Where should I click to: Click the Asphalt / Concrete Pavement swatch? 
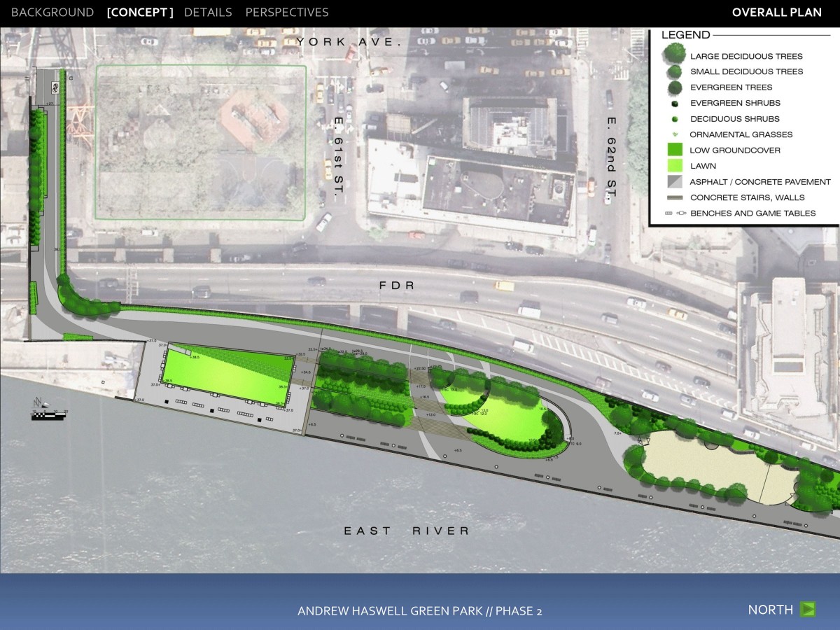coord(674,181)
